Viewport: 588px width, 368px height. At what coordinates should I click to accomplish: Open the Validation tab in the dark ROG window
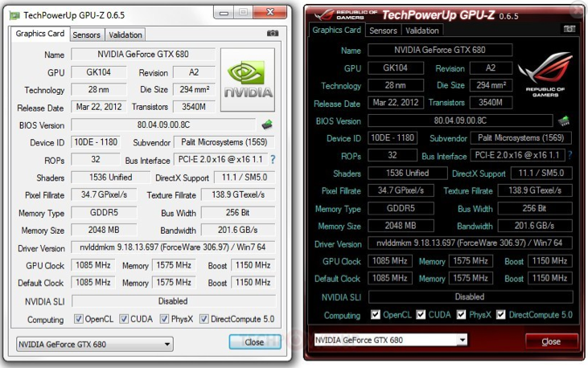point(421,31)
